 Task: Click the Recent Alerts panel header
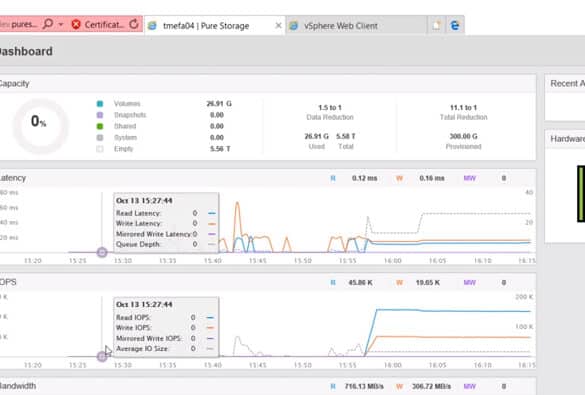click(x=565, y=84)
